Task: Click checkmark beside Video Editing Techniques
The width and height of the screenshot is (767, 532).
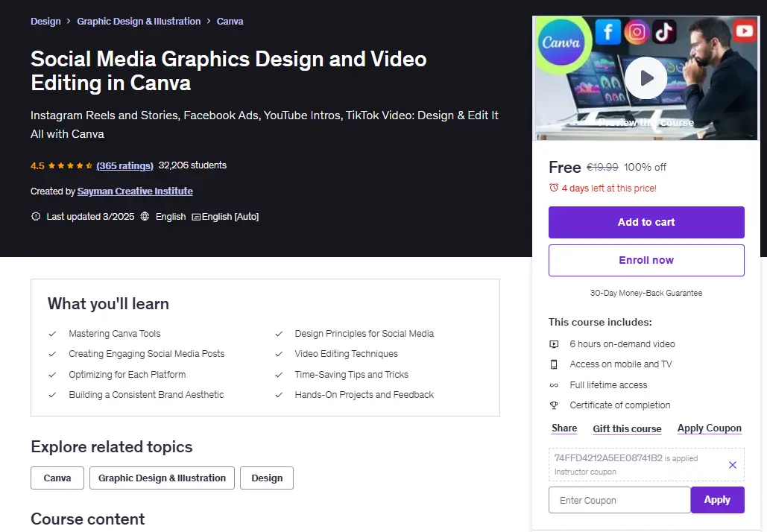Action: 279,354
